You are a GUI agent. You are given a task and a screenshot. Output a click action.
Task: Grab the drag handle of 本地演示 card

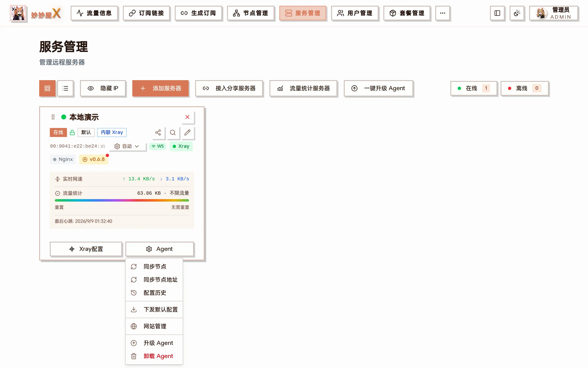53,117
